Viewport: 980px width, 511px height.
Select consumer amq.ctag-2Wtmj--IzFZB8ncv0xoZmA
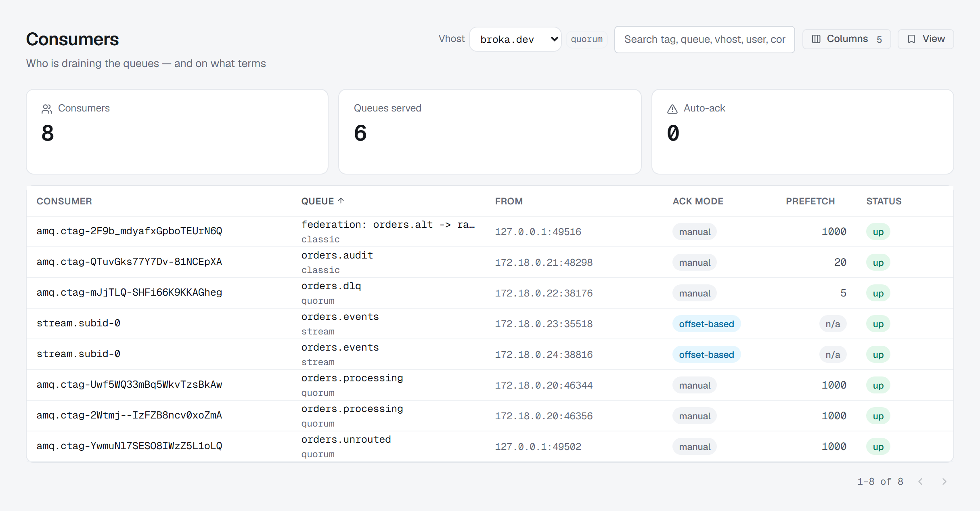click(129, 416)
